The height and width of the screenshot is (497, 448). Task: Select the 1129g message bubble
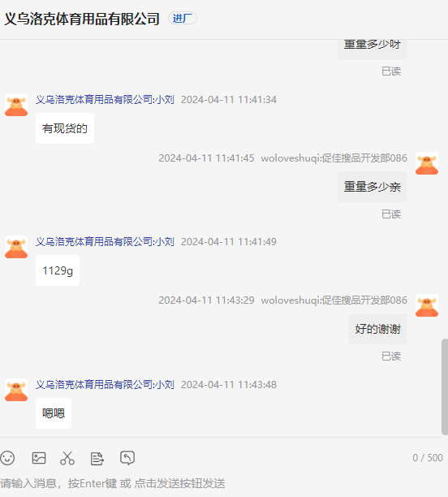click(x=58, y=270)
